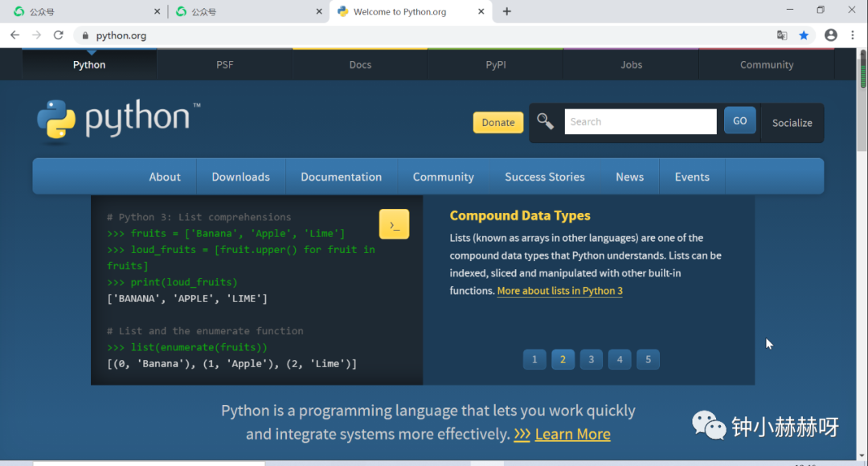Open the PSF top navigation tab

[225, 65]
